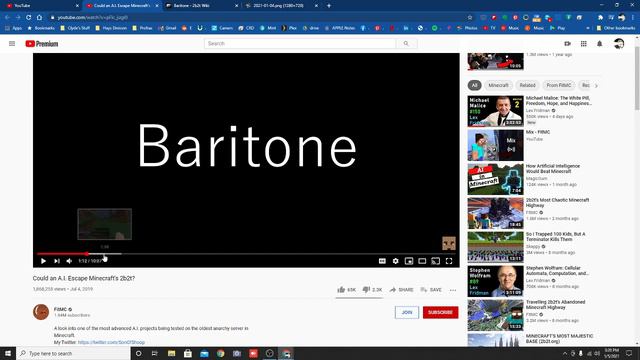The image size is (640, 360).
Task: Open Mix - FitMC playlist thumbnail
Action: click(496, 145)
